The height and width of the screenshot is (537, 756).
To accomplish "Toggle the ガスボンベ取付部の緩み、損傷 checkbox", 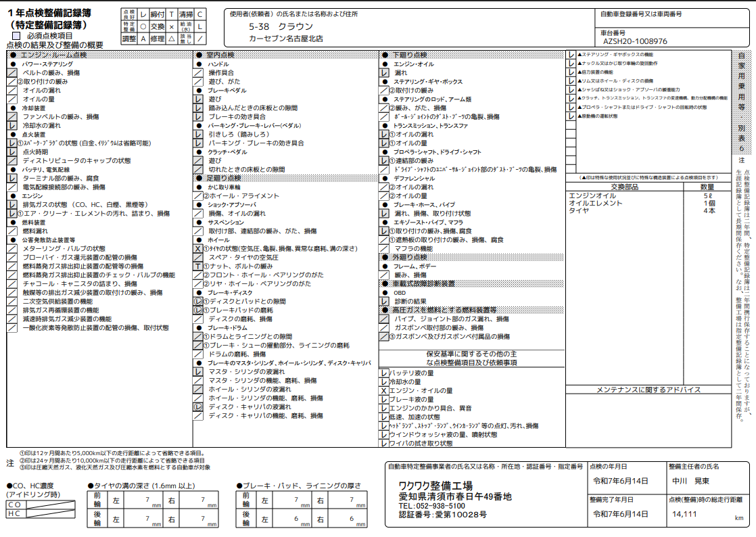I will click(x=384, y=328).
